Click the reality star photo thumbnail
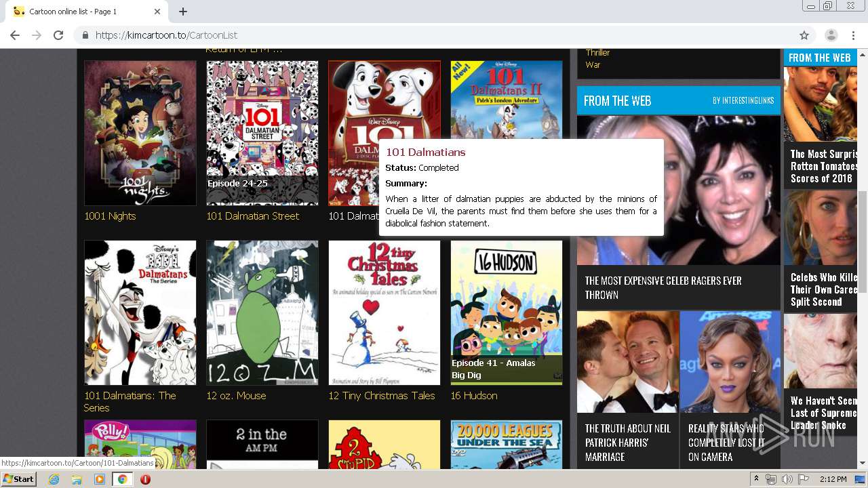 [730, 362]
